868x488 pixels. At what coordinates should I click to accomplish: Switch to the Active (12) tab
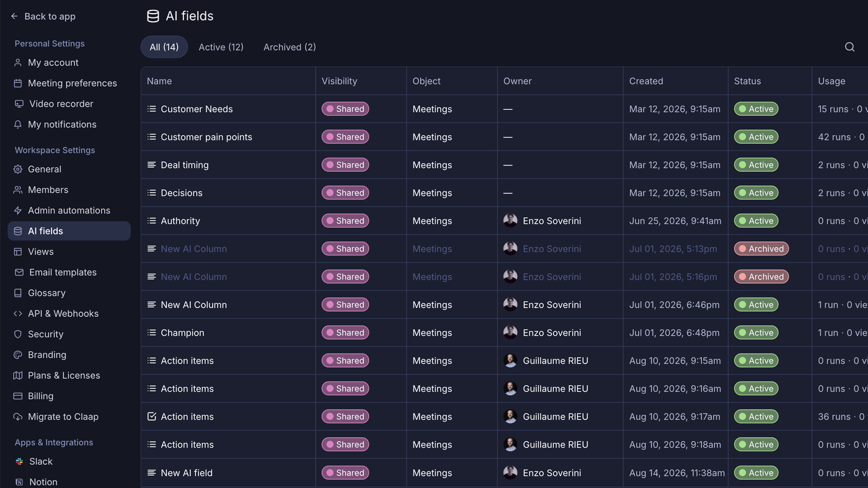pyautogui.click(x=221, y=47)
